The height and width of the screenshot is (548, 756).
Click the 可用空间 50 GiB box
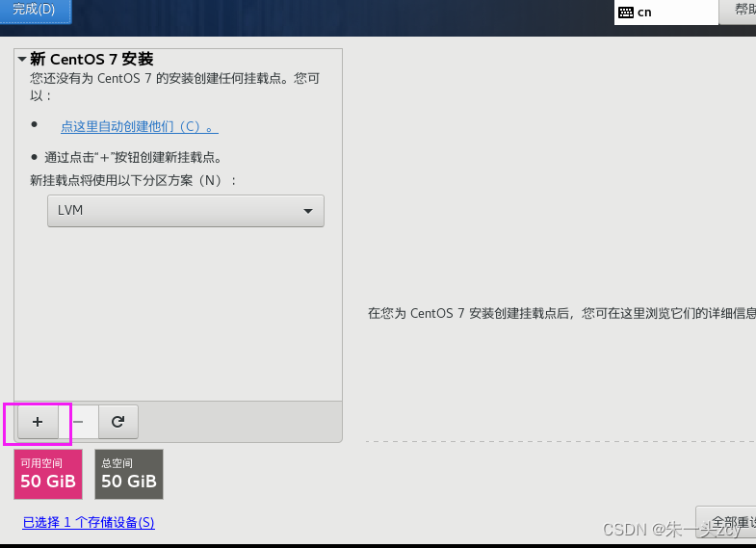point(48,474)
